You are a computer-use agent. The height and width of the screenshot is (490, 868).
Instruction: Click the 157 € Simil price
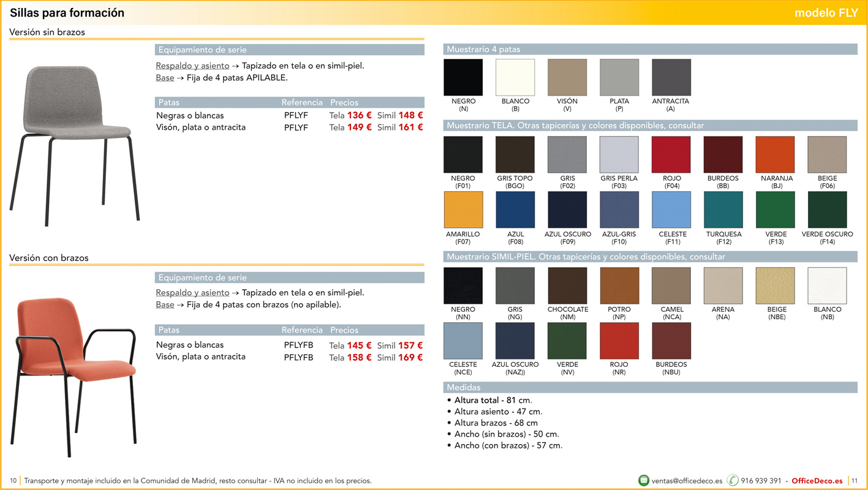(x=410, y=345)
